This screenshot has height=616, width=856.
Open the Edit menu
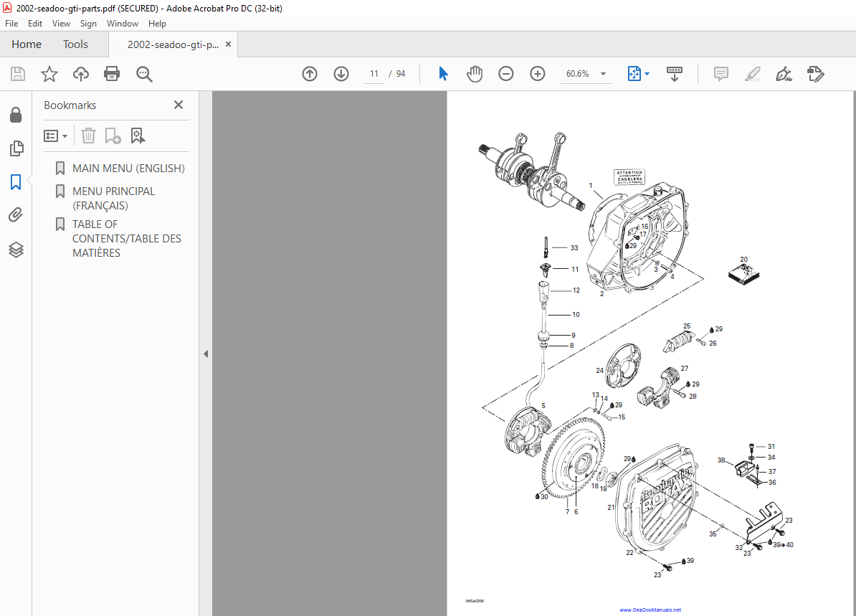tap(35, 24)
